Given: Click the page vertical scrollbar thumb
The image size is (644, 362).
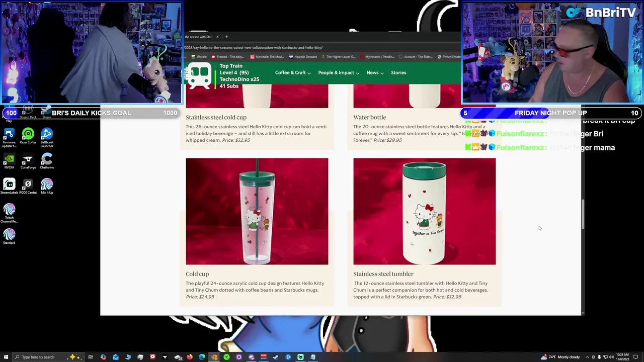Looking at the screenshot, I should 583,214.
